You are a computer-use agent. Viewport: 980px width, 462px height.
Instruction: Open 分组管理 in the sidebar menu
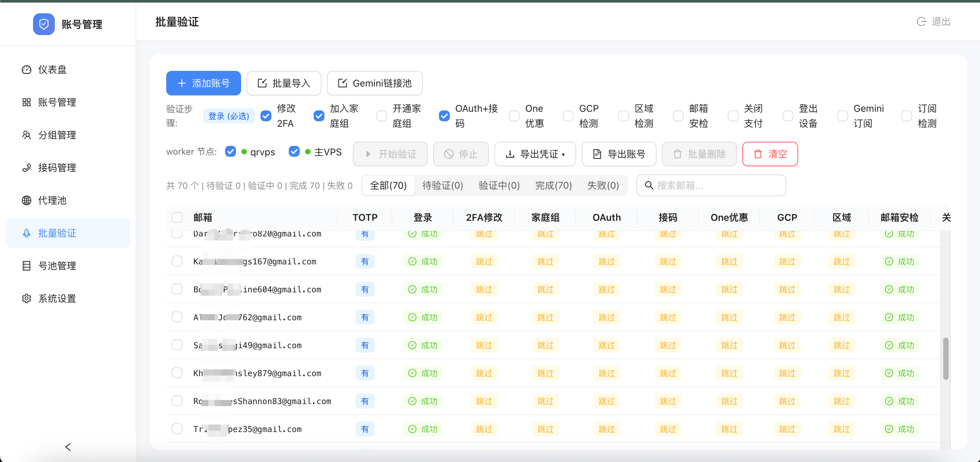pyautogui.click(x=68, y=135)
